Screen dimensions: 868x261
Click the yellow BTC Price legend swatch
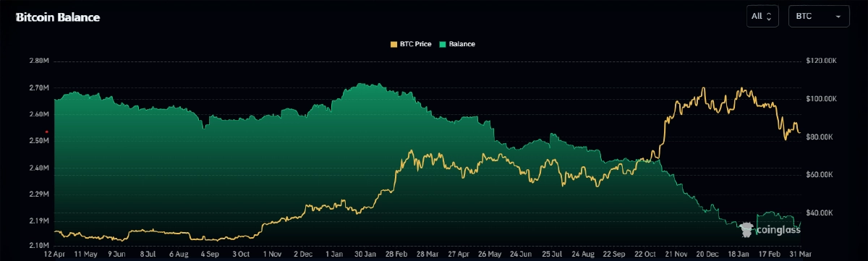coord(394,44)
